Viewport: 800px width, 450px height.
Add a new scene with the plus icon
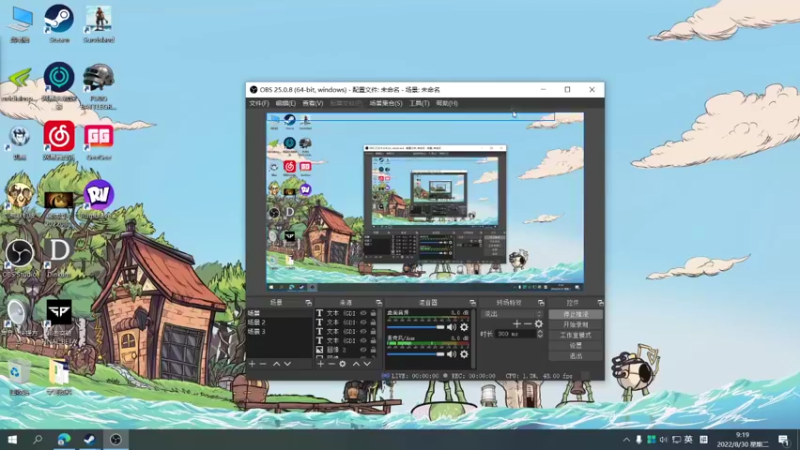pos(252,364)
